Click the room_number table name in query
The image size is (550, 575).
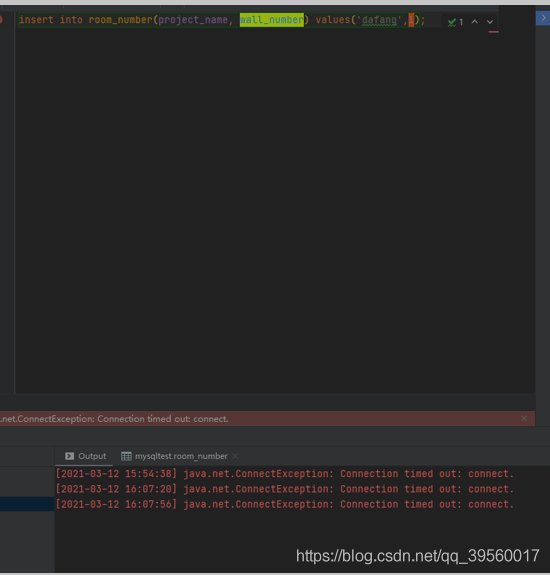(121, 20)
